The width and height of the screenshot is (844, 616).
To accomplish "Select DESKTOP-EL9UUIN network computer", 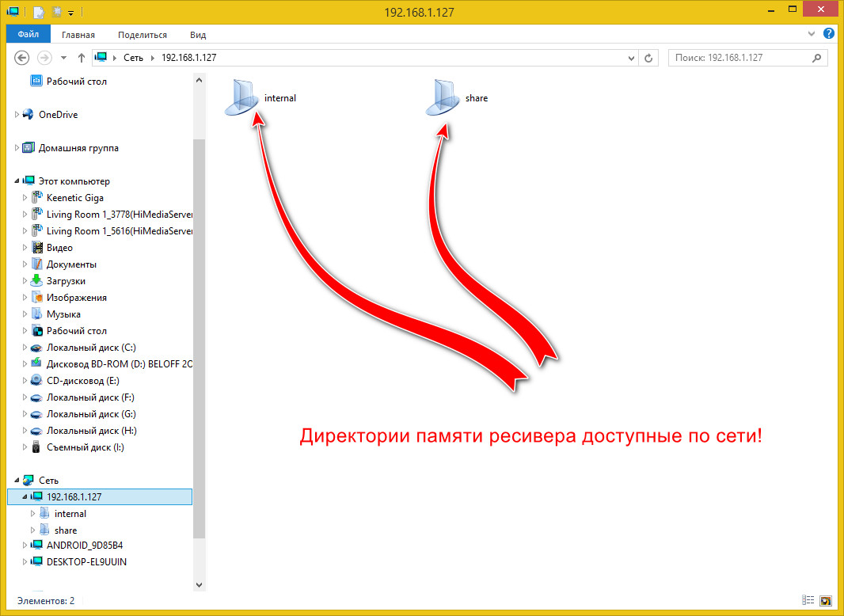I will pos(86,561).
